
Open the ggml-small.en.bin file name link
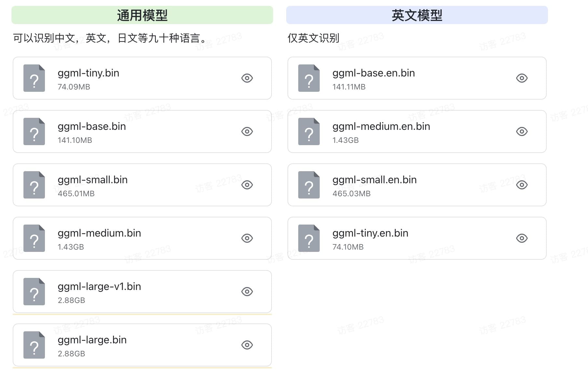pos(374,180)
